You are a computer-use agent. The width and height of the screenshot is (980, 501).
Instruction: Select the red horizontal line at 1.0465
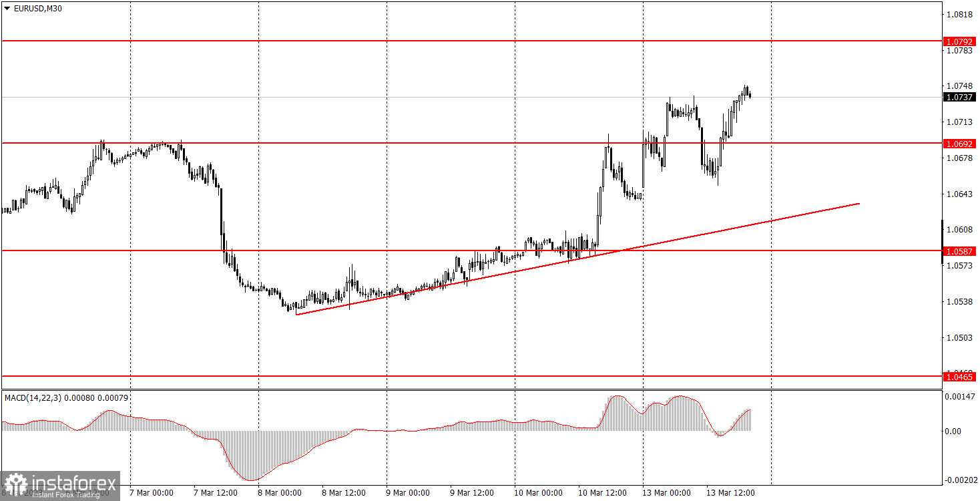pyautogui.click(x=471, y=376)
